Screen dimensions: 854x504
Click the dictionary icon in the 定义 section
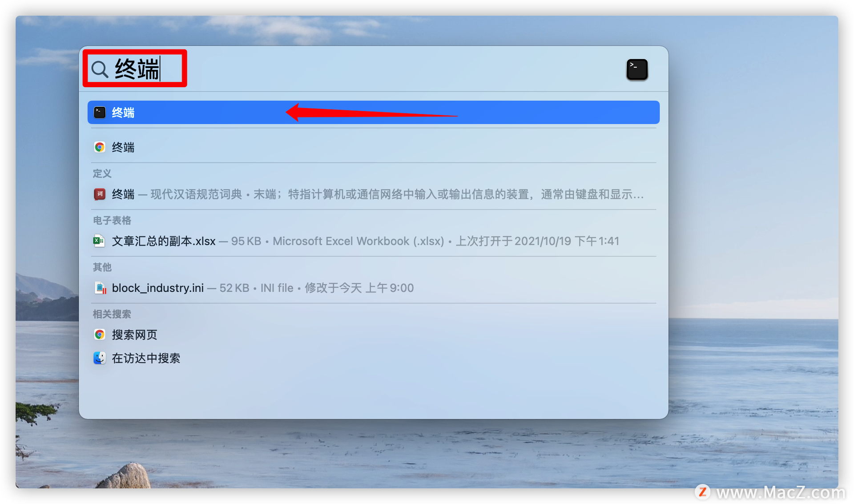[x=100, y=194]
